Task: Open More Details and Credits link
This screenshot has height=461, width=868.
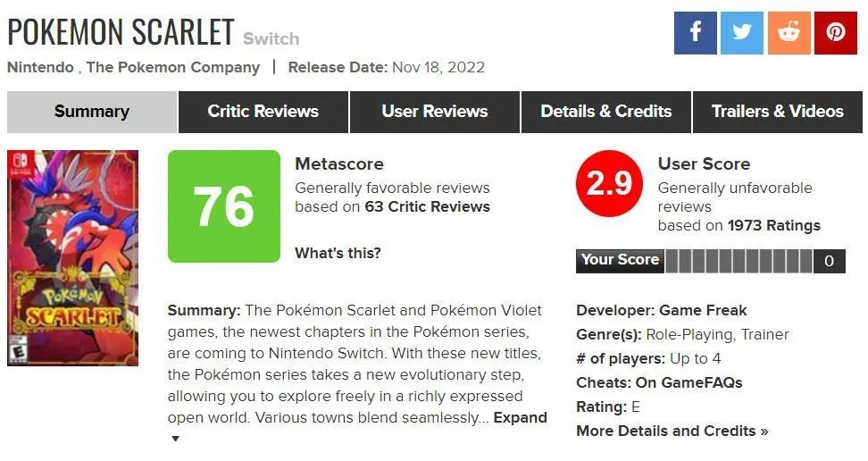Action: pyautogui.click(x=672, y=431)
